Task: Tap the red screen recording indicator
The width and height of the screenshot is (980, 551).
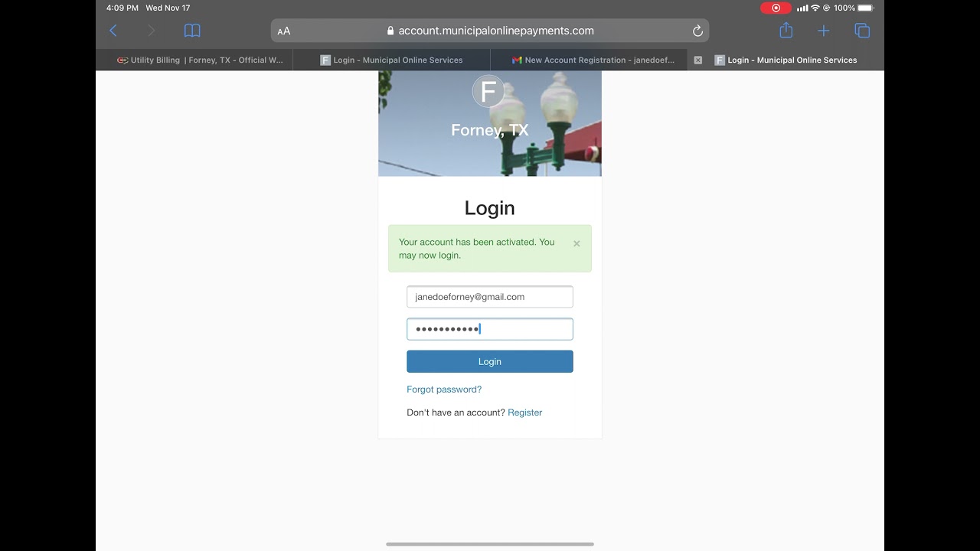Action: tap(776, 8)
